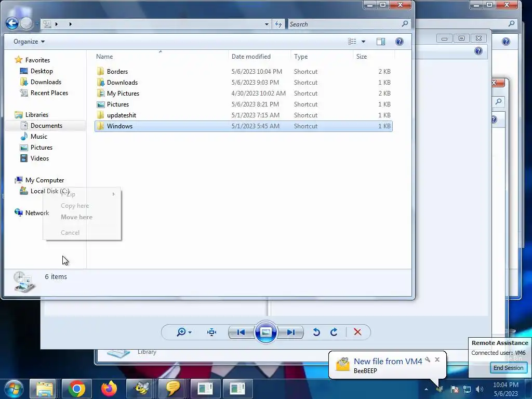Open the New file from VM4 notification
Screen dimensions: 532x399
tap(388, 362)
